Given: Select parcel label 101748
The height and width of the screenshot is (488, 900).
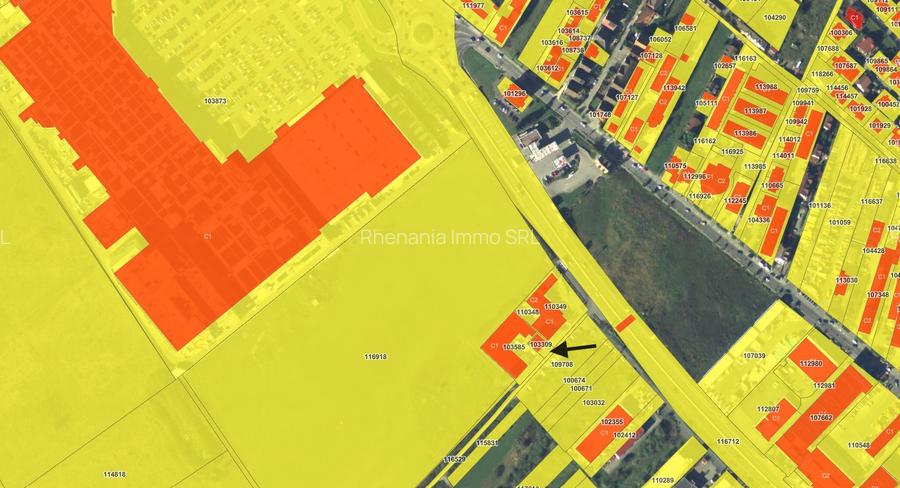Looking at the screenshot, I should point(600,115).
